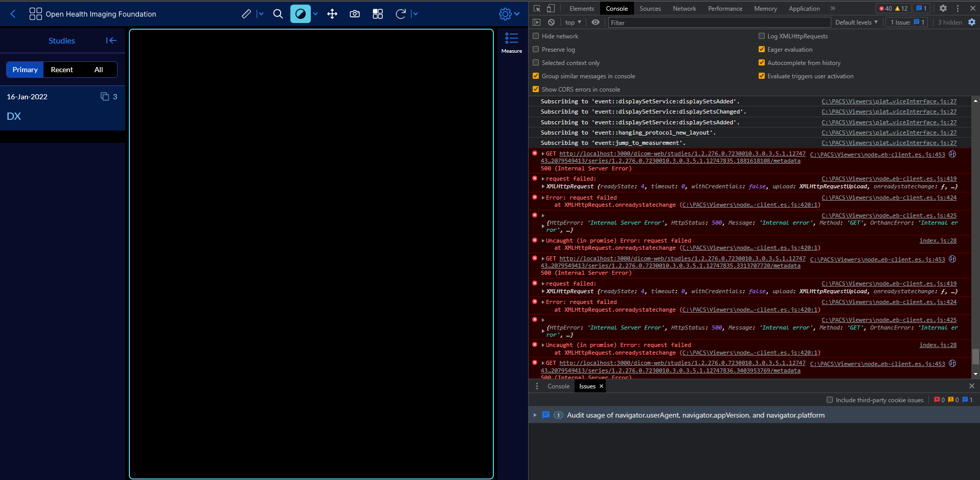
Task: Open console settings blue gear
Action: [x=972, y=22]
